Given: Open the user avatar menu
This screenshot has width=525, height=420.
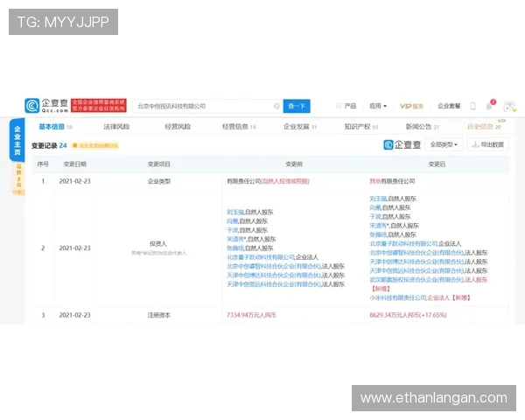Looking at the screenshot, I should click(509, 107).
